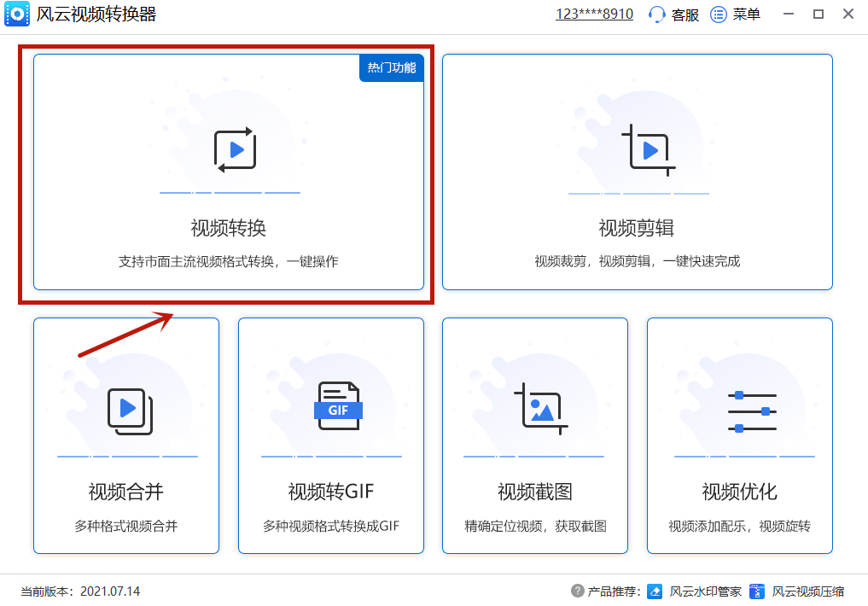Close the application window
The width and height of the screenshot is (868, 606).
pos(848,14)
